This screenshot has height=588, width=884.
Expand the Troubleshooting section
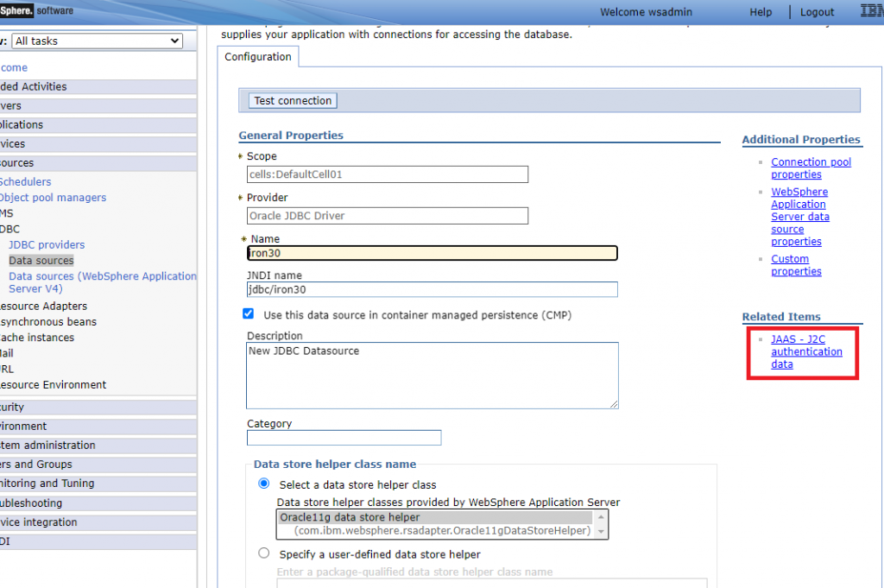pos(98,503)
